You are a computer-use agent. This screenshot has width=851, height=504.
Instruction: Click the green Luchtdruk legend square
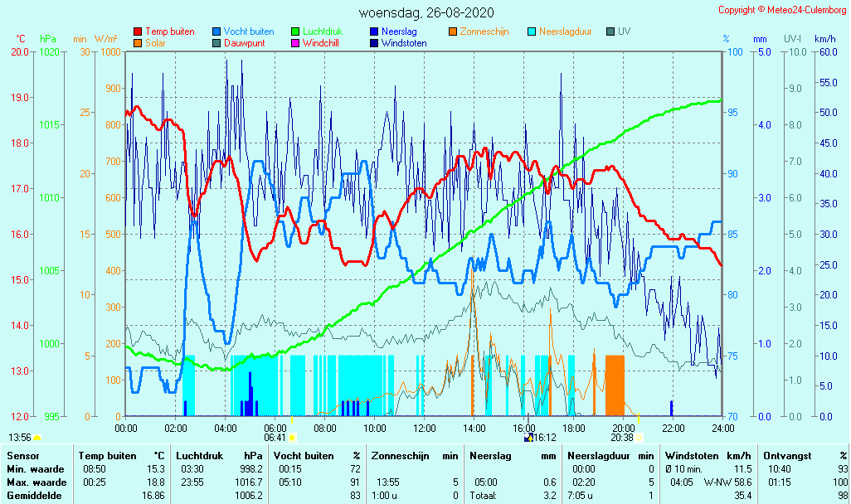click(295, 31)
